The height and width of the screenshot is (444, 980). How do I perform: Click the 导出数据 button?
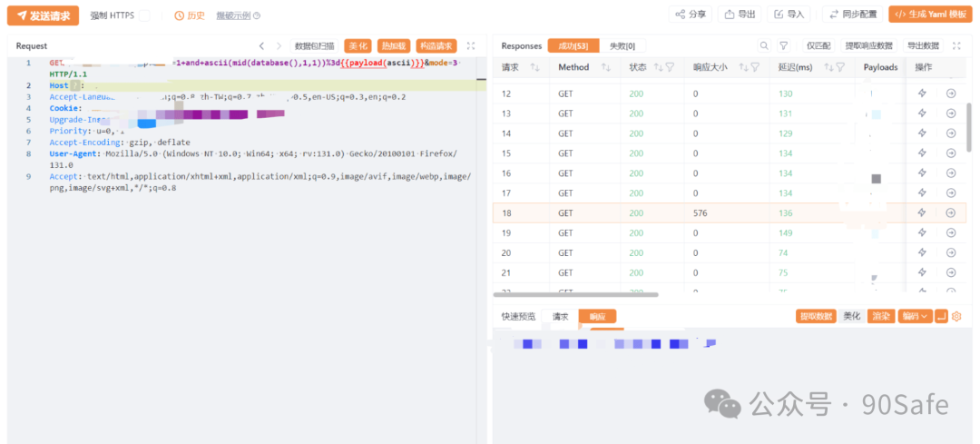click(923, 45)
